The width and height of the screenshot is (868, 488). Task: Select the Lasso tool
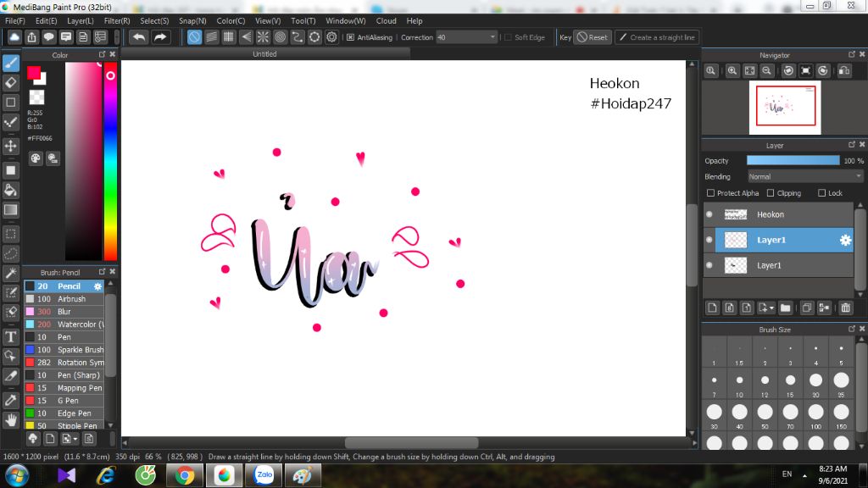10,253
